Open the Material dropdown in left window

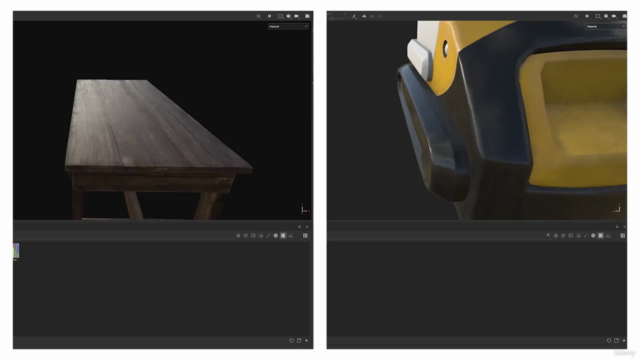(x=288, y=27)
